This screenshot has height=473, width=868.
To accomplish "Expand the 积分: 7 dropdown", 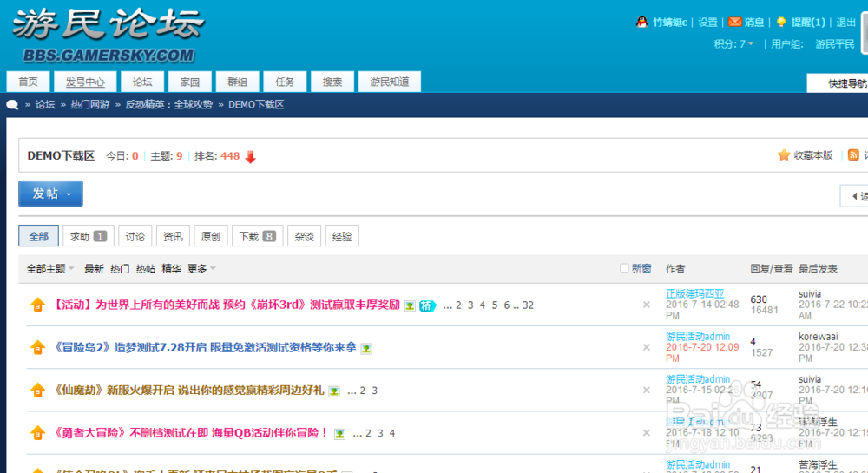I will 734,43.
